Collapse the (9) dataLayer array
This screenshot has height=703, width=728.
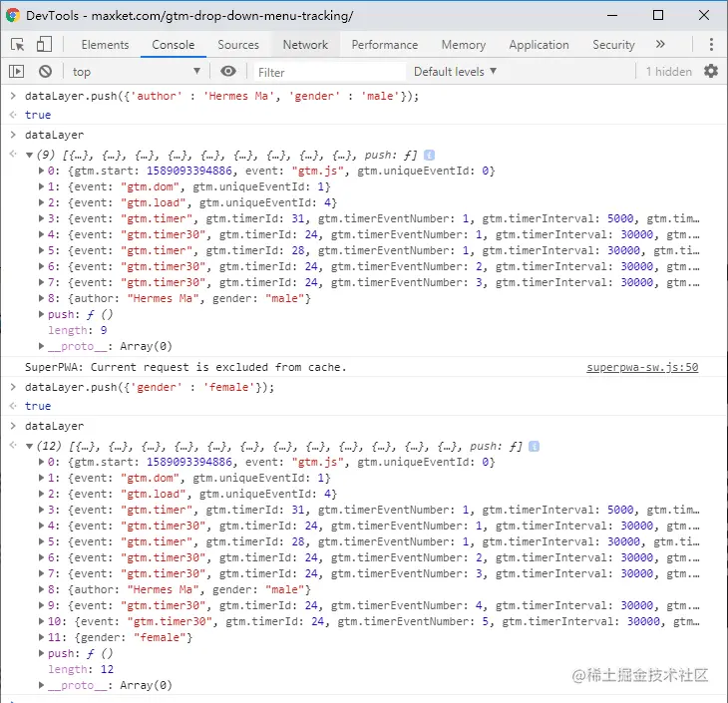coord(29,156)
